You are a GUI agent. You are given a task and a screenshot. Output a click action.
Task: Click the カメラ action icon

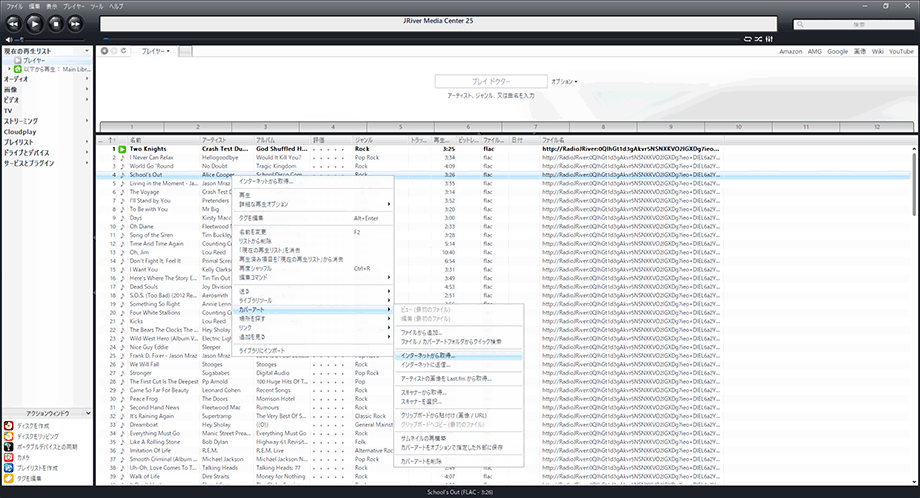8,456
